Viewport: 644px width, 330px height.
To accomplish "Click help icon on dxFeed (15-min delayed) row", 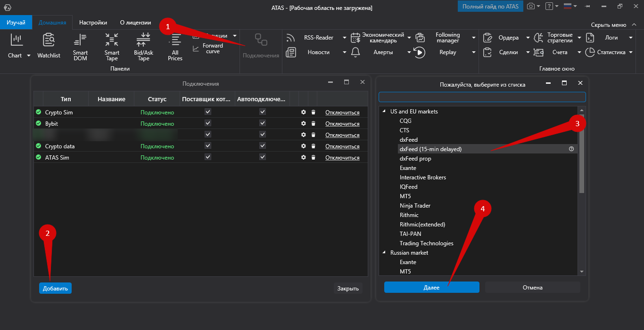I will tap(571, 149).
